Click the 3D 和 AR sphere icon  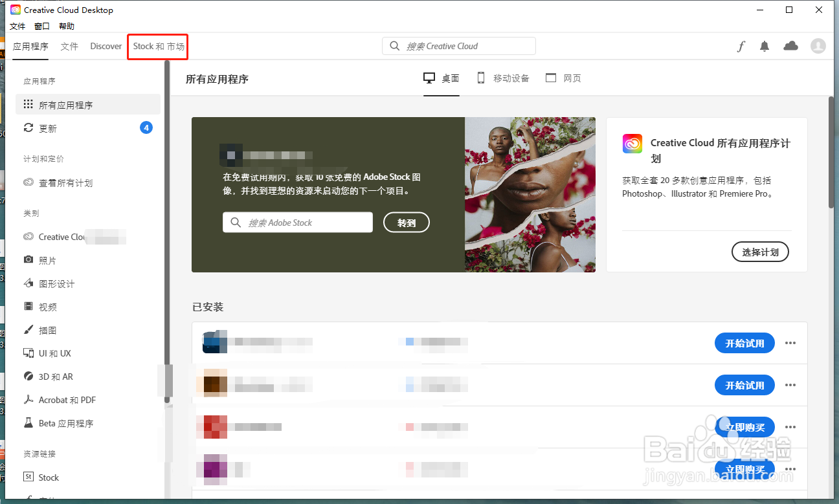[x=28, y=377]
